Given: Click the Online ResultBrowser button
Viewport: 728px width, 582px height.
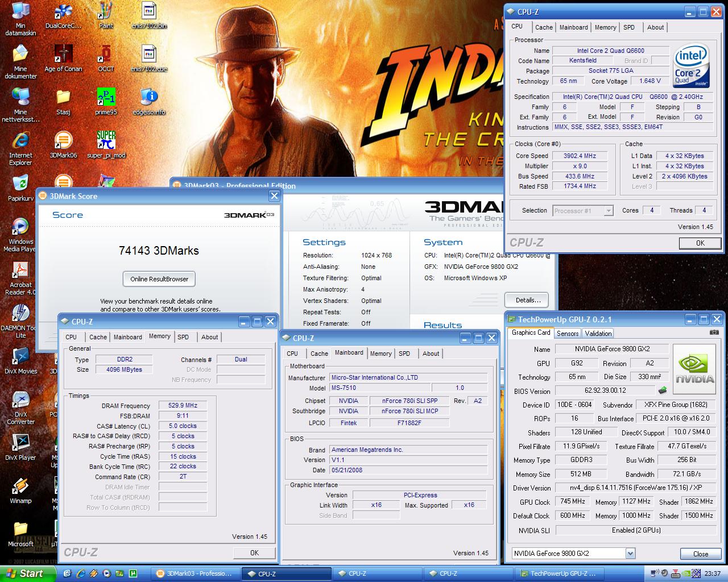Looking at the screenshot, I should [159, 279].
